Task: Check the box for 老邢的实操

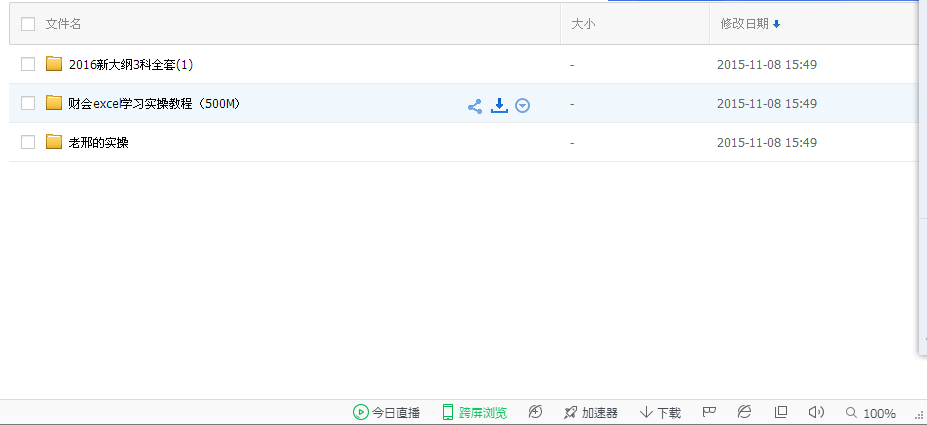Action: click(x=28, y=142)
